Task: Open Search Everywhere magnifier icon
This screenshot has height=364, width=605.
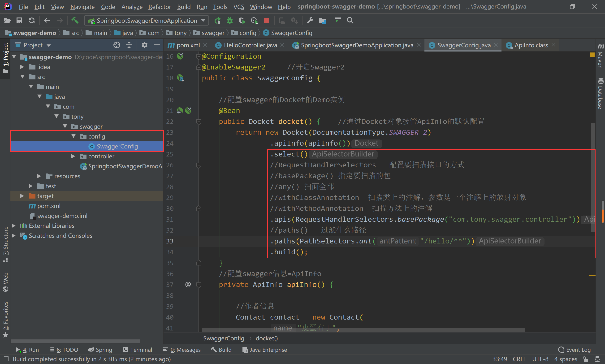Action: click(x=350, y=20)
